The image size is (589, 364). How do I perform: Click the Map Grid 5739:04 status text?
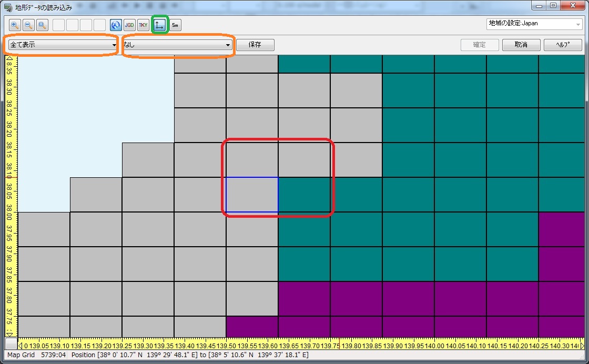pyautogui.click(x=36, y=355)
